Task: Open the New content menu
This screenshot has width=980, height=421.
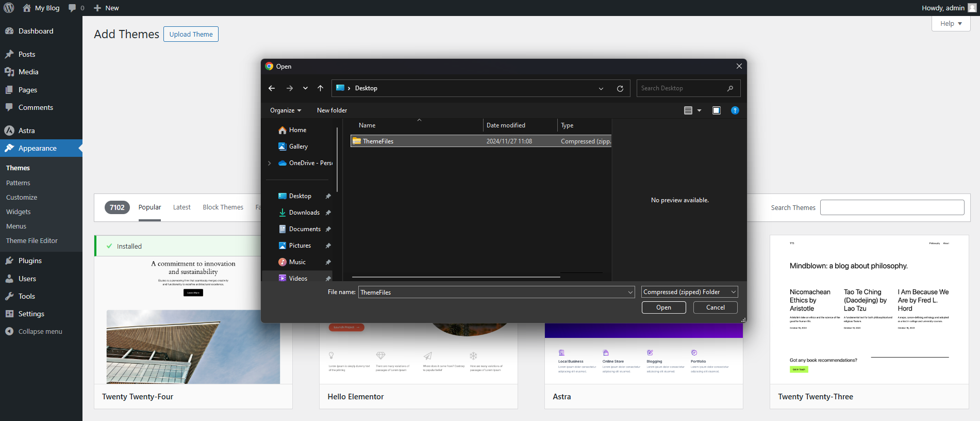Action: tap(106, 8)
